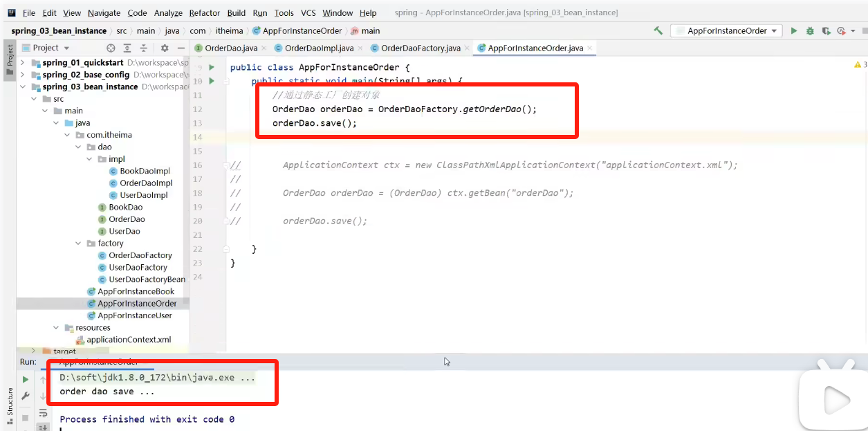Select AppForInstanceBook in the project tree

[131, 291]
